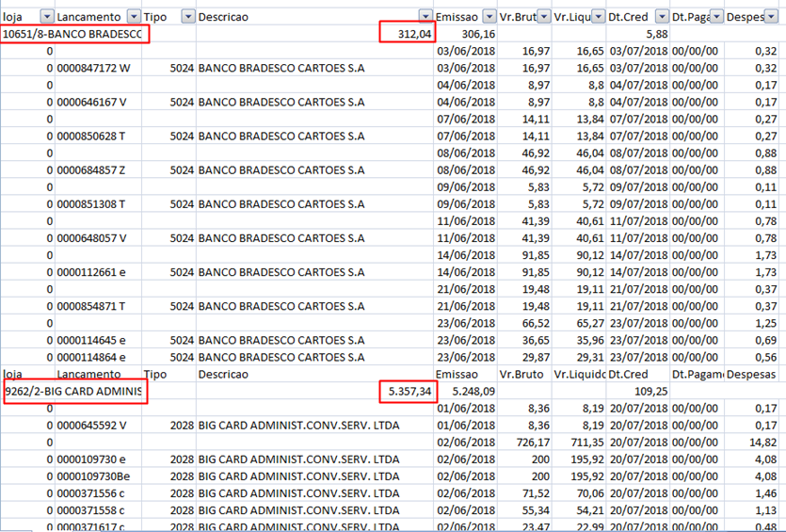Open the Tipo column filter dropdown

click(188, 17)
